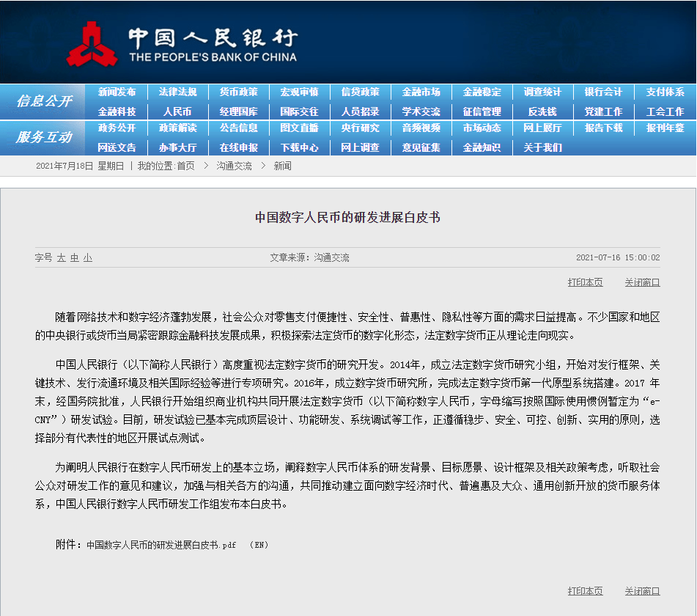Open 银行会计 navigation item
Image resolution: width=697 pixels, height=616 pixels.
point(603,92)
